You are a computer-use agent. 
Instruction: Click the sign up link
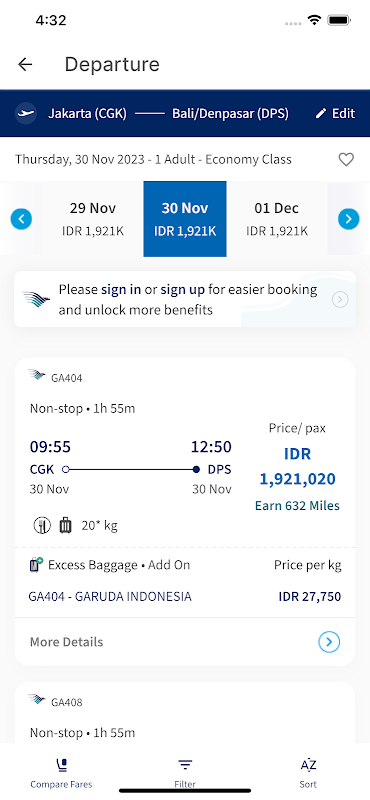pos(182,290)
